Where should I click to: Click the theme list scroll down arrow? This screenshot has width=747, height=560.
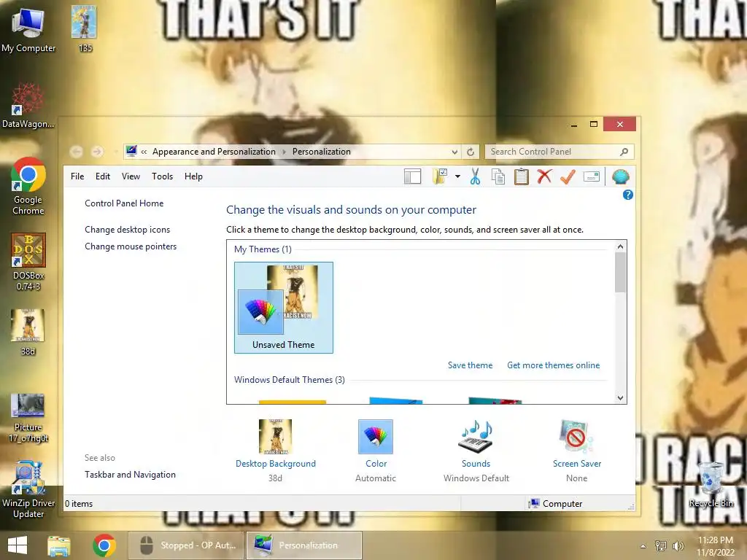[x=620, y=397]
